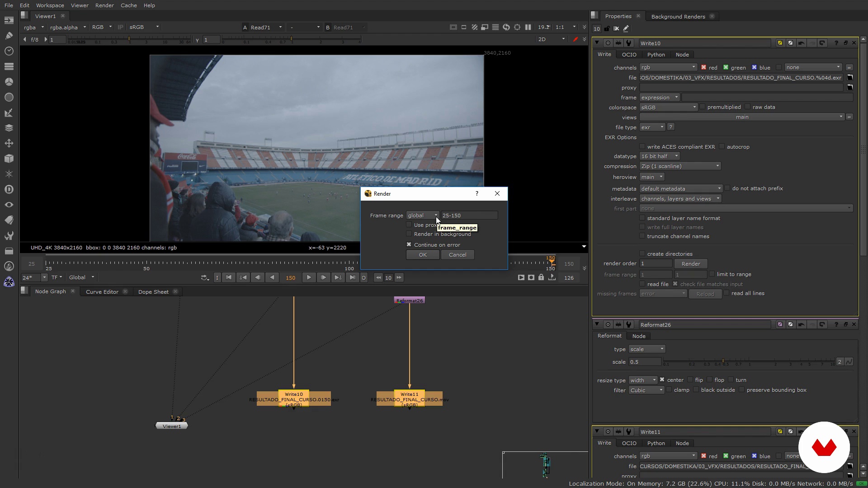
Task: Click the play forward button in timeline
Action: tap(309, 277)
